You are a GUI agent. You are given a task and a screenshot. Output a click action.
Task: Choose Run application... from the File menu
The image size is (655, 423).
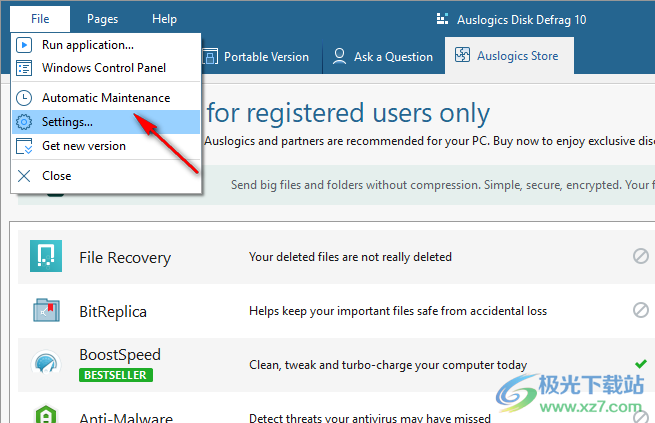click(x=106, y=45)
